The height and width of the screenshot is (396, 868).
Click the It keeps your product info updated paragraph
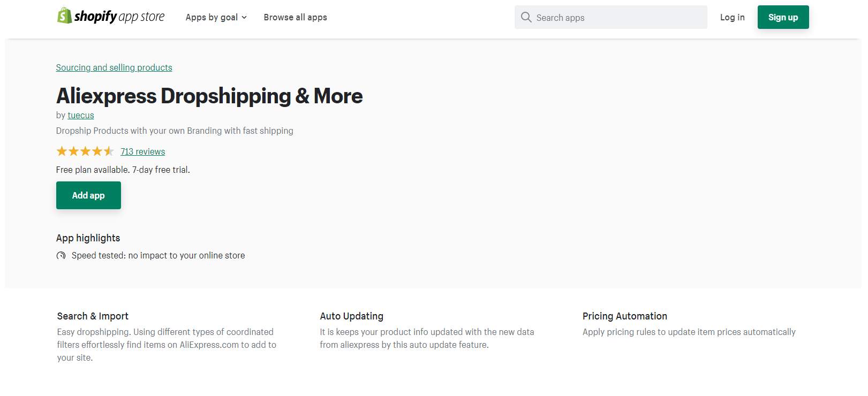pos(427,338)
